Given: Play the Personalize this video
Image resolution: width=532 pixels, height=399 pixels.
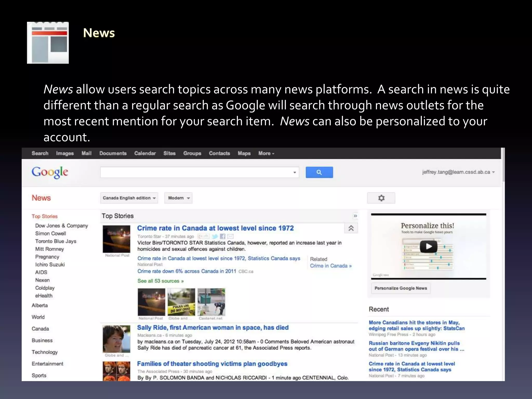Looking at the screenshot, I should (429, 247).
